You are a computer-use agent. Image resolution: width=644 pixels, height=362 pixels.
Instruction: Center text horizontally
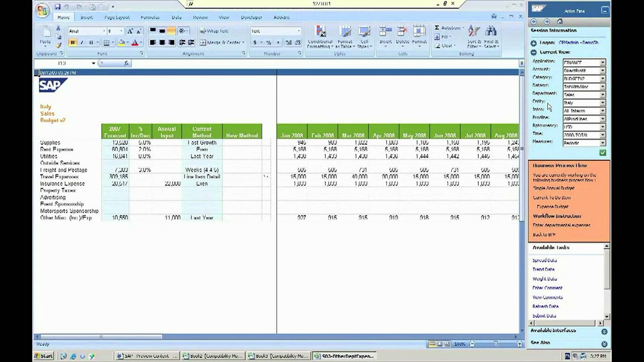point(162,43)
